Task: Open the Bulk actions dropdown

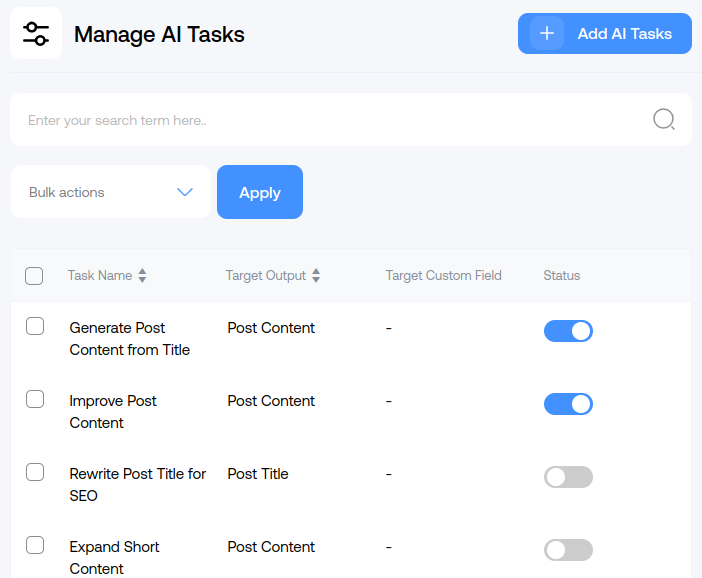Action: (x=110, y=192)
